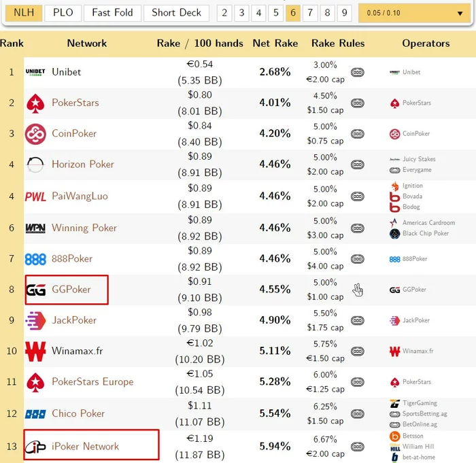The image size is (476, 463).
Task: Select the NLH game type tab
Action: 24,13
